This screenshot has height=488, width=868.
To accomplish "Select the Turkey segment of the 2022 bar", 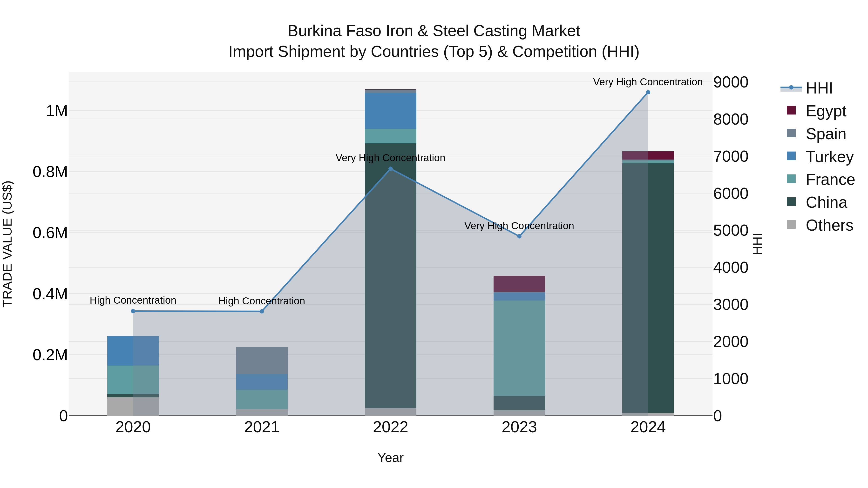I will (x=391, y=111).
